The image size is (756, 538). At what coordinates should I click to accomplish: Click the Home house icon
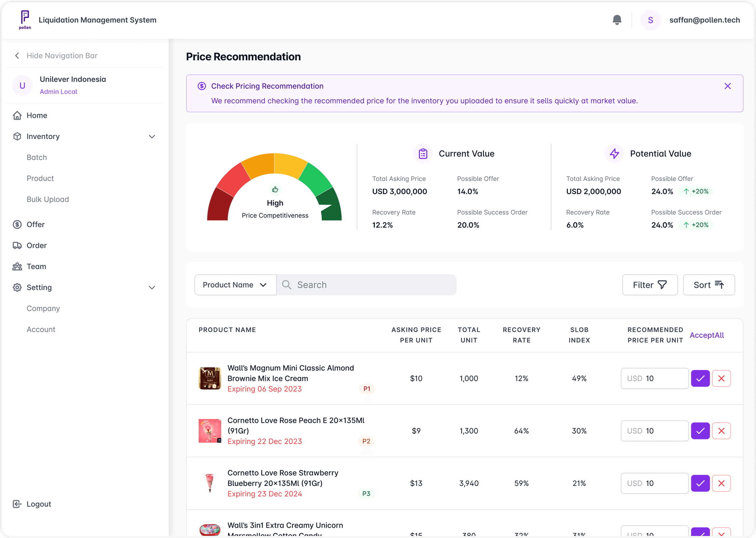[x=17, y=115]
